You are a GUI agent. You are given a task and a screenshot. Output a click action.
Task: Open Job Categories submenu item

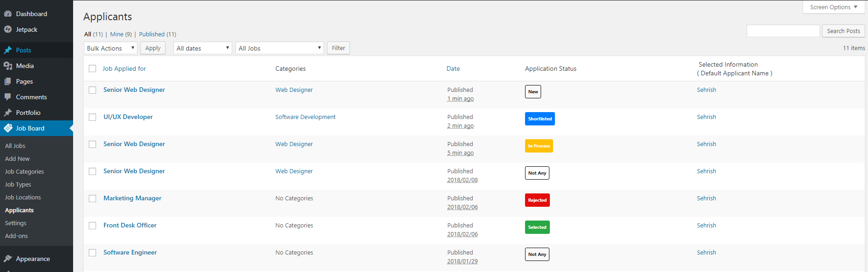click(x=24, y=171)
